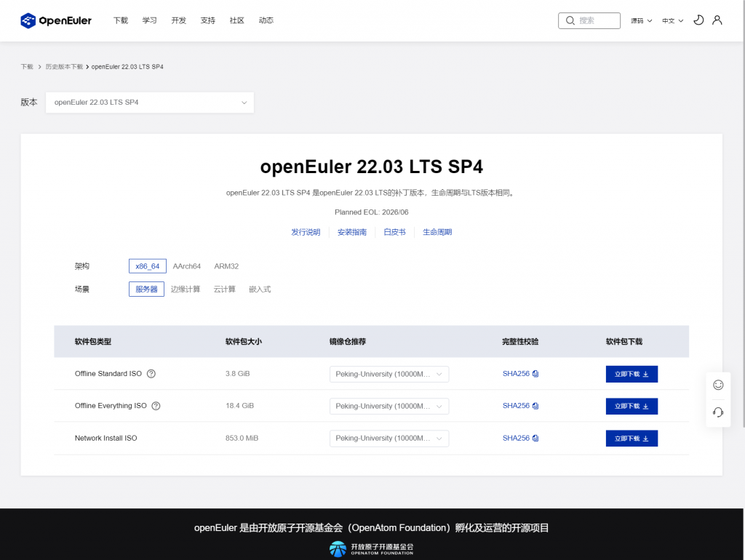Open the user account icon
This screenshot has width=745, height=560.
coord(717,20)
